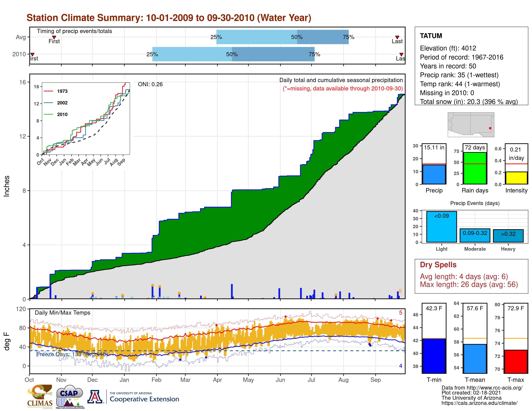Click the Avg row 50%-75% darker blue bar
The height and width of the screenshot is (411, 532).
tap(323, 37)
